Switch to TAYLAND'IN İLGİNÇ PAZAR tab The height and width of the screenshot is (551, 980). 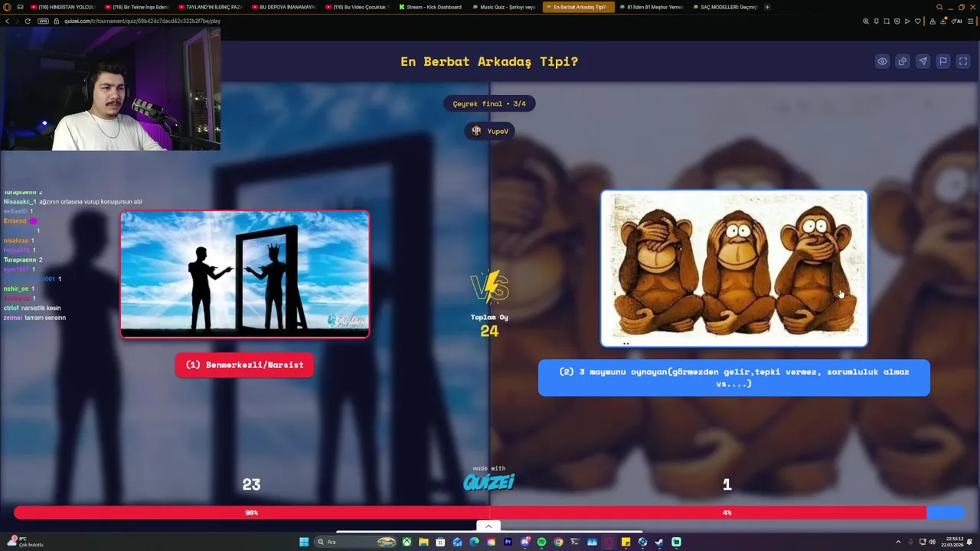tap(209, 7)
